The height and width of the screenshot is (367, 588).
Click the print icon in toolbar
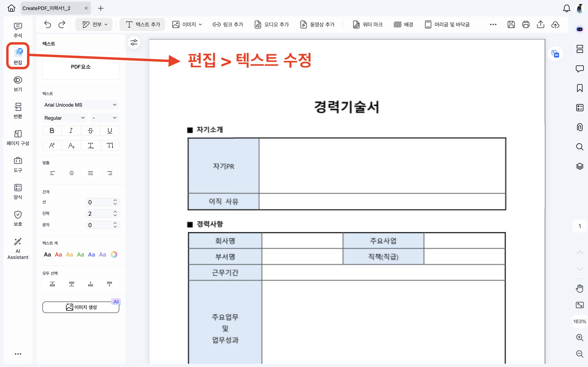click(526, 24)
